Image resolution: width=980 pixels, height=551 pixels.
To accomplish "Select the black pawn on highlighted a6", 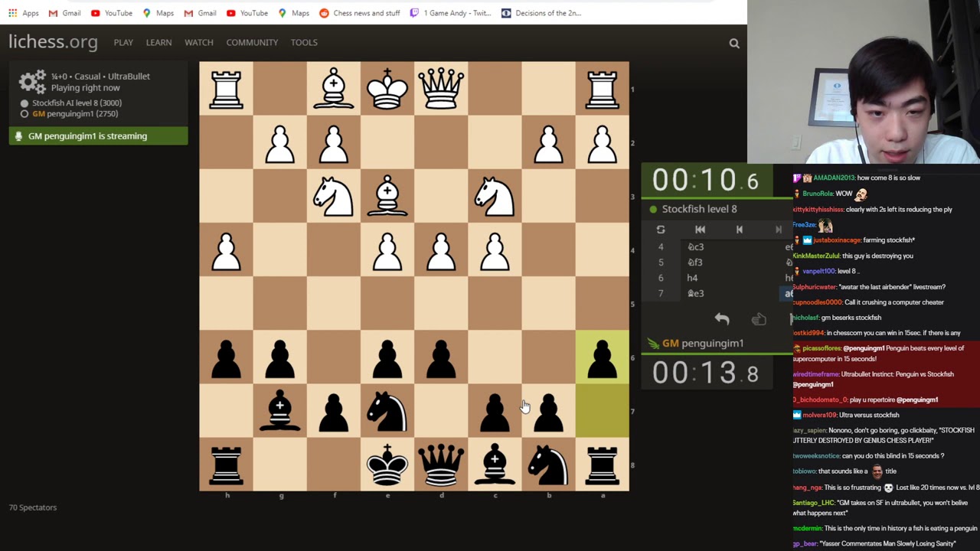I will tap(602, 357).
